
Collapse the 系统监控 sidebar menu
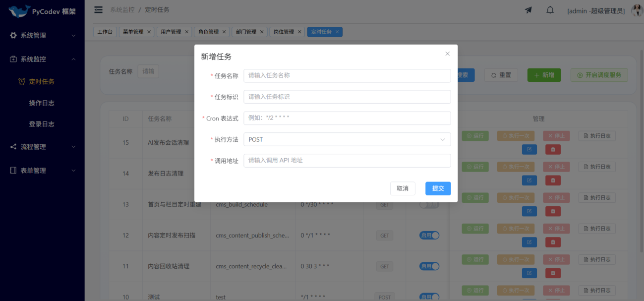(x=42, y=59)
